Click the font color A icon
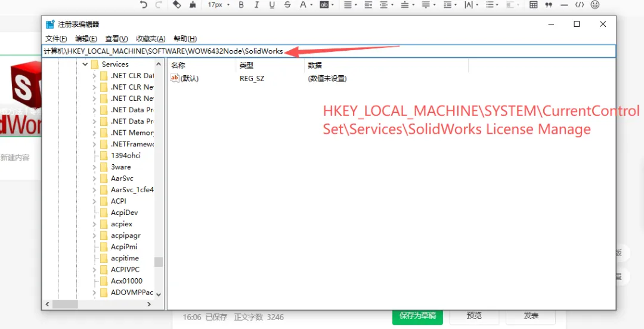The height and width of the screenshot is (329, 644). (x=303, y=5)
